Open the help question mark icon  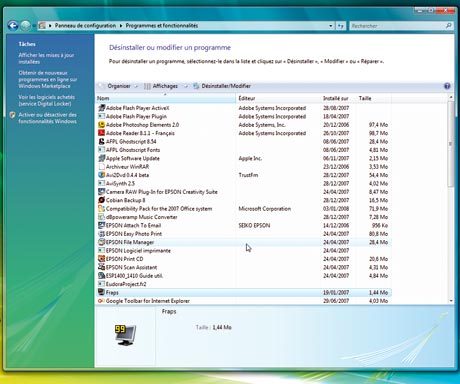coord(447,86)
